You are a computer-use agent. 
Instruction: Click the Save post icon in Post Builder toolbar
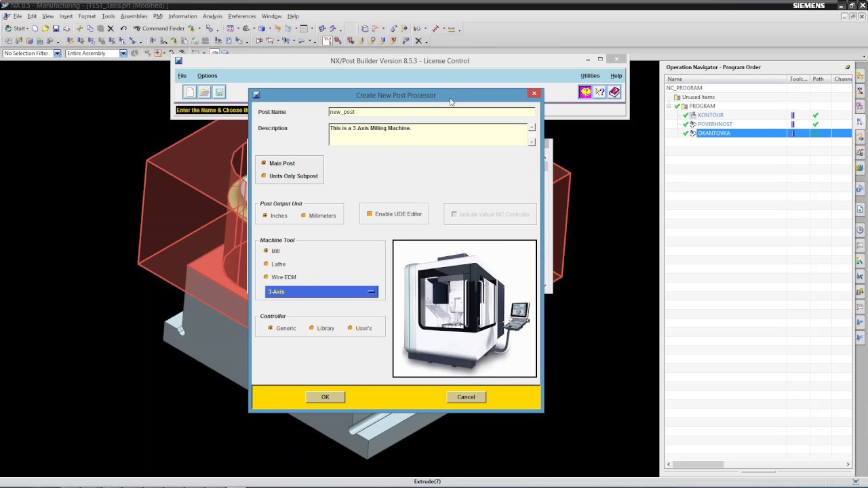218,92
